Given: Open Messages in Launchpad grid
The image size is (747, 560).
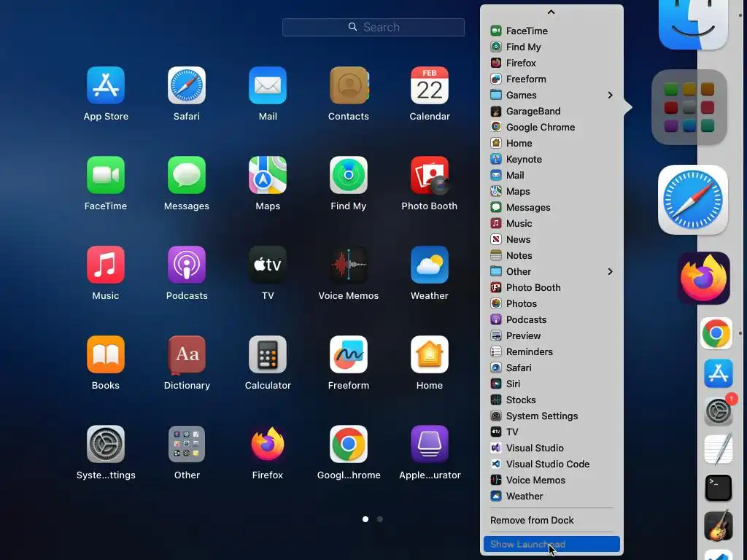Looking at the screenshot, I should 187,175.
